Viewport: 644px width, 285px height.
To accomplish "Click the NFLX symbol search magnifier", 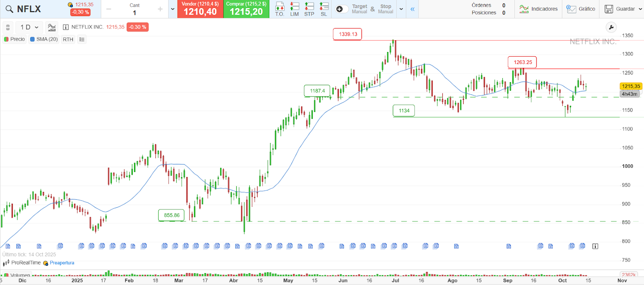I will pos(9,9).
